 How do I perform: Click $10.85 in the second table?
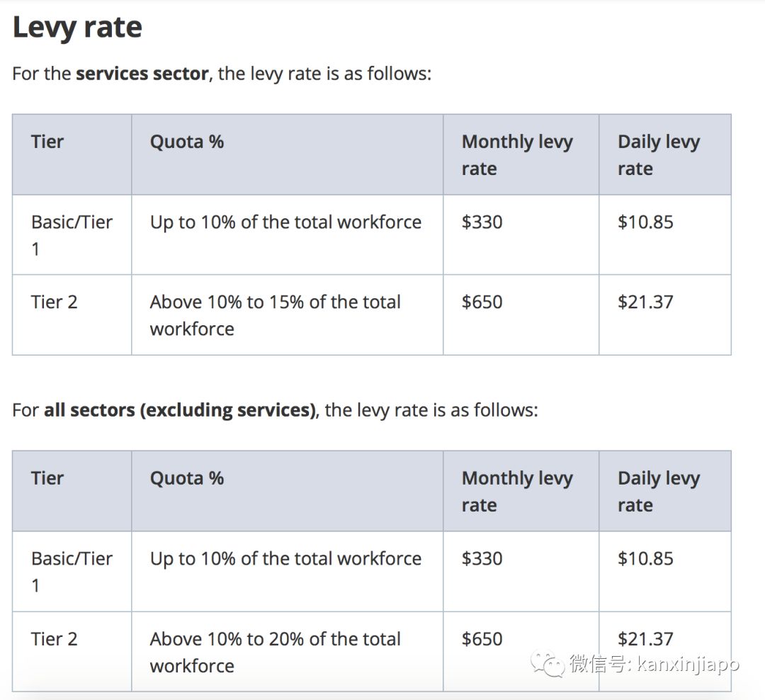(x=645, y=558)
